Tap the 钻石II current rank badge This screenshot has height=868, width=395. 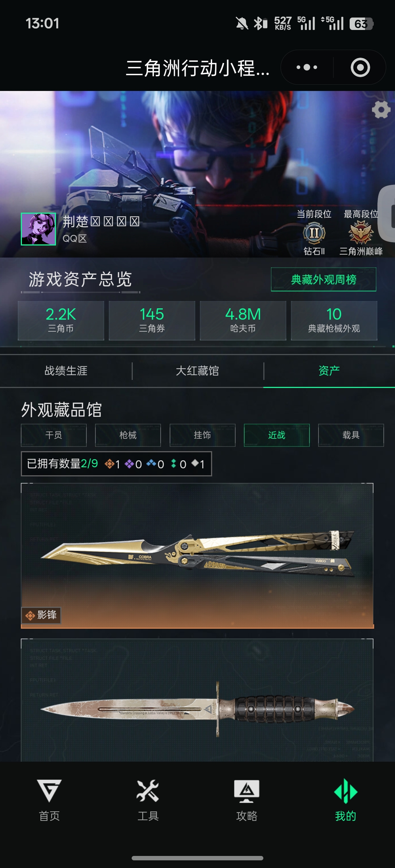coord(314,233)
